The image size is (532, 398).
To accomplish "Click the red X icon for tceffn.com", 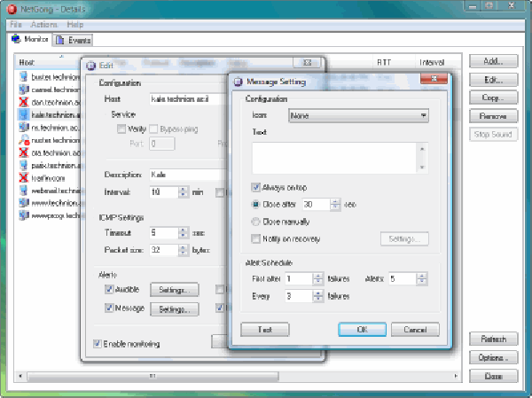I will 23,178.
